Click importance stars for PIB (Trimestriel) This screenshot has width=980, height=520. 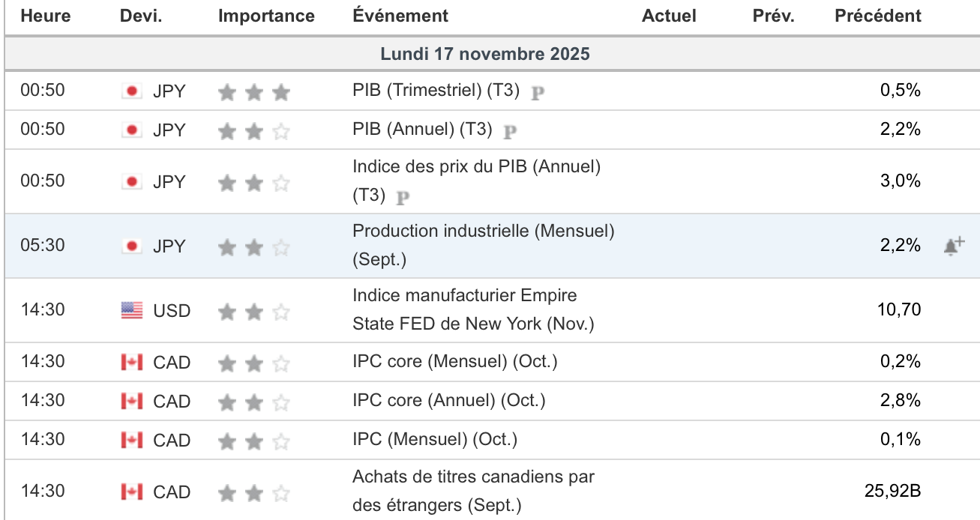pos(253,92)
